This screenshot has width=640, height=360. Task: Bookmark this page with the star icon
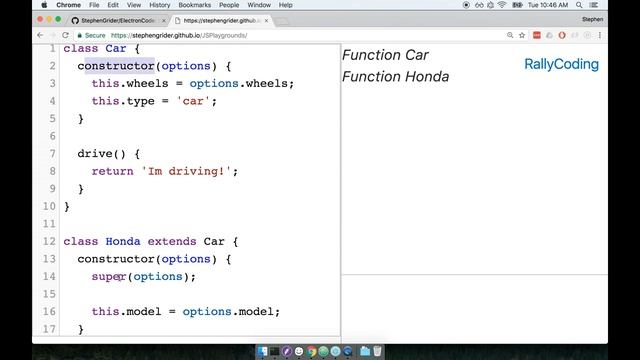coord(522,35)
